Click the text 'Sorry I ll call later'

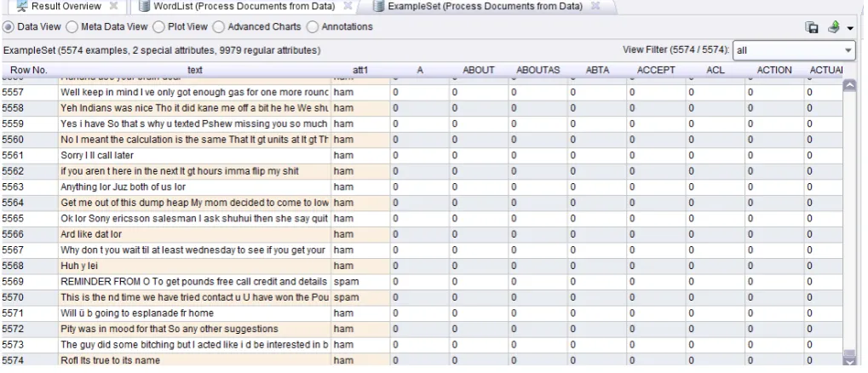click(97, 156)
